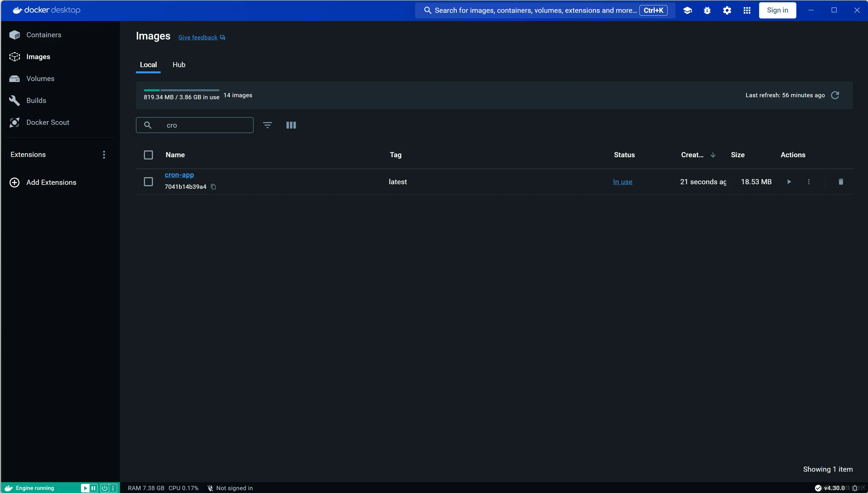Delete the cron-app image with trash icon
Screen dimensions: 868x493
pyautogui.click(x=840, y=182)
